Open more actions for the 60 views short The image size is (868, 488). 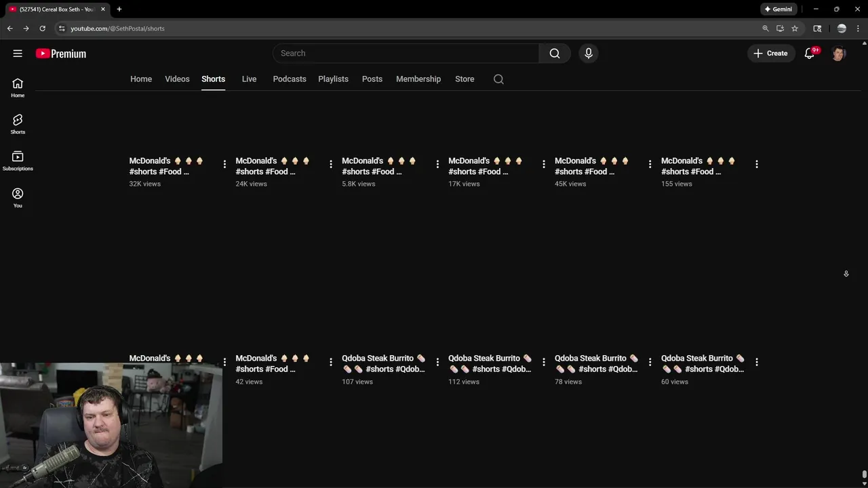757,362
